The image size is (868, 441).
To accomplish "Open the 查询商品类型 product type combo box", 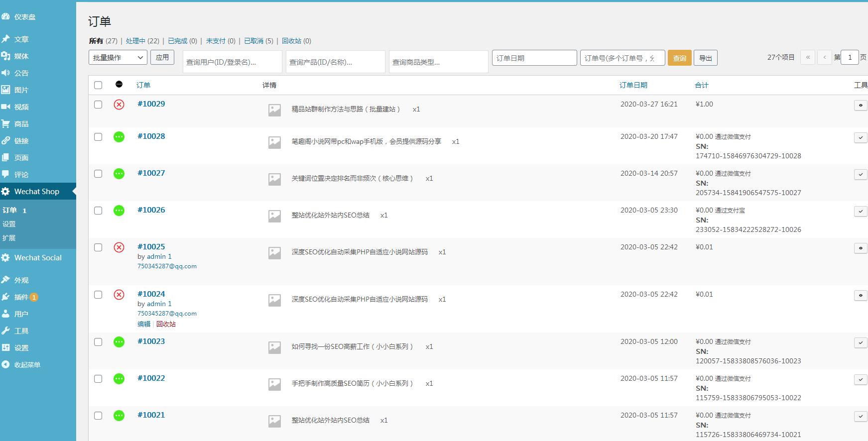I will coord(439,62).
